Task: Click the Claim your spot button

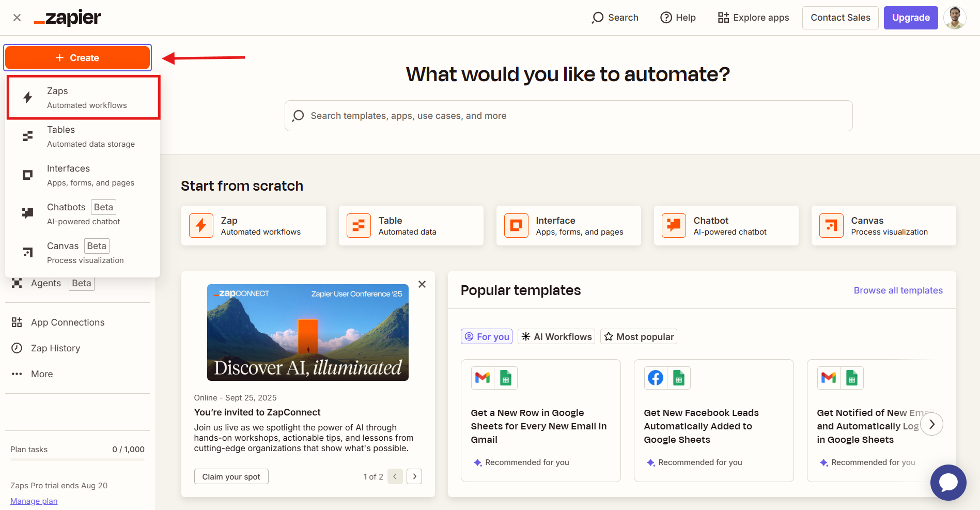Action: tap(231, 476)
